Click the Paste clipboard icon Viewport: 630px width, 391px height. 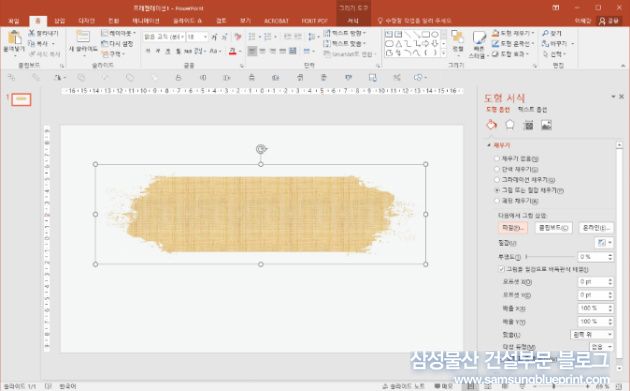[15, 38]
